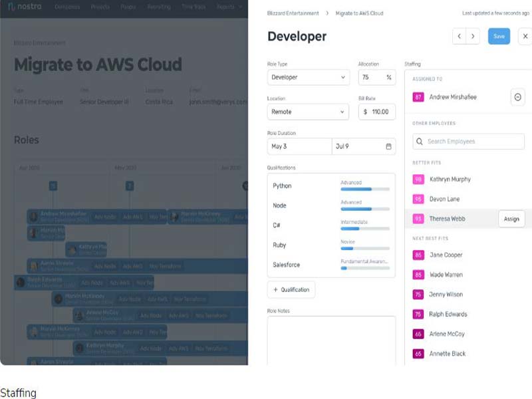
Task: Go to the next role arrow
Action: tap(473, 37)
